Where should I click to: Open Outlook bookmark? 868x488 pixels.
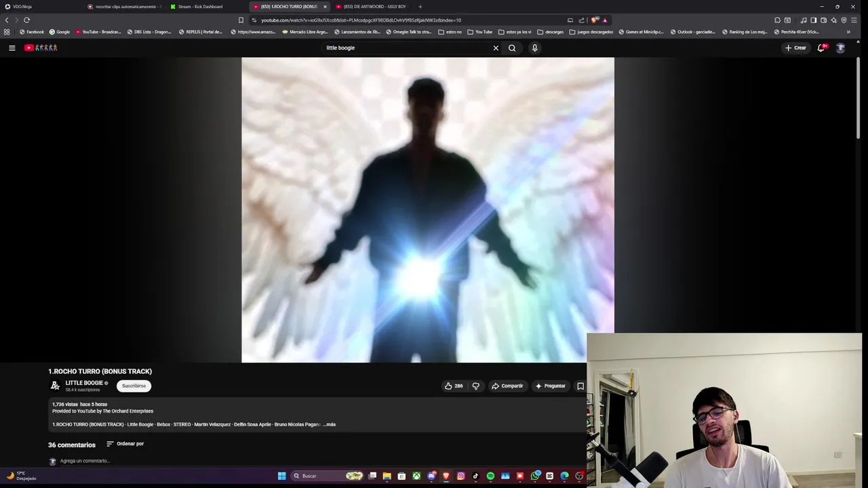pos(693,32)
